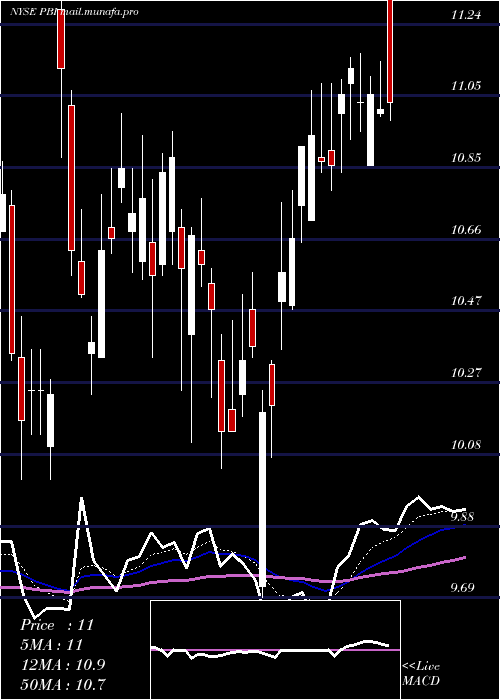Click the 10.27 price axis label
The width and height of the screenshot is (500, 700).
pyautogui.click(x=466, y=372)
